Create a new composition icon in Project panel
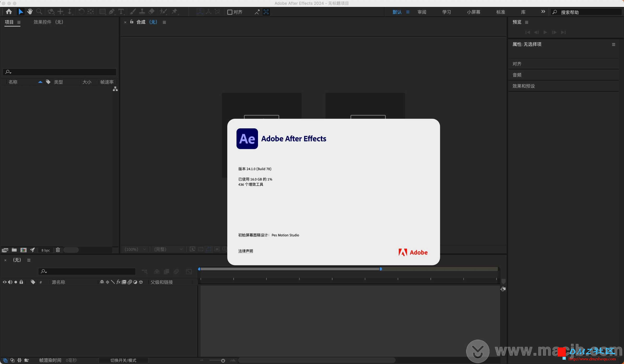 [24, 250]
